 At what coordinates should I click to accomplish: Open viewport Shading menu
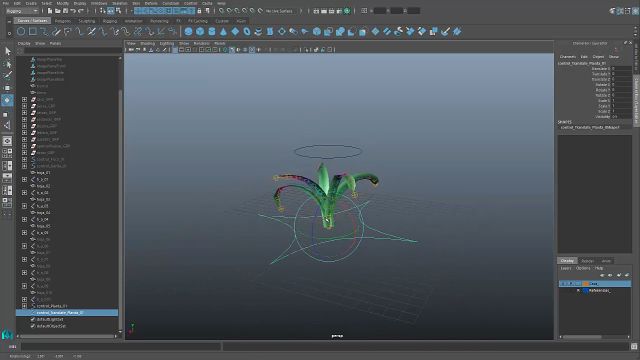tap(147, 43)
